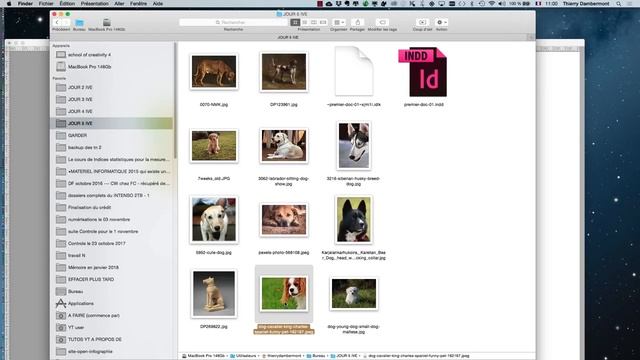
Task: Select the pexels-photo-568108.jpeg thumbnail
Action: point(284,220)
